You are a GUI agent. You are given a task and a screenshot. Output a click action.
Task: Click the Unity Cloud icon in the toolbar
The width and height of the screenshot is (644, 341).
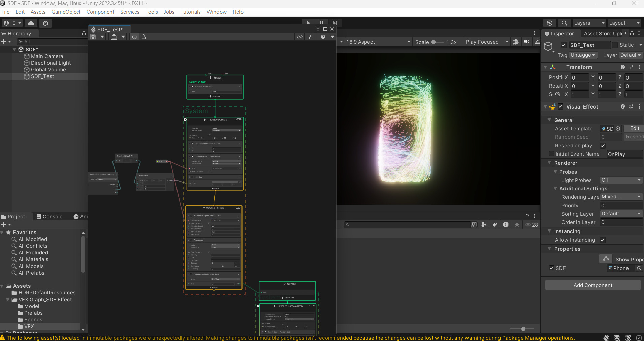[31, 23]
